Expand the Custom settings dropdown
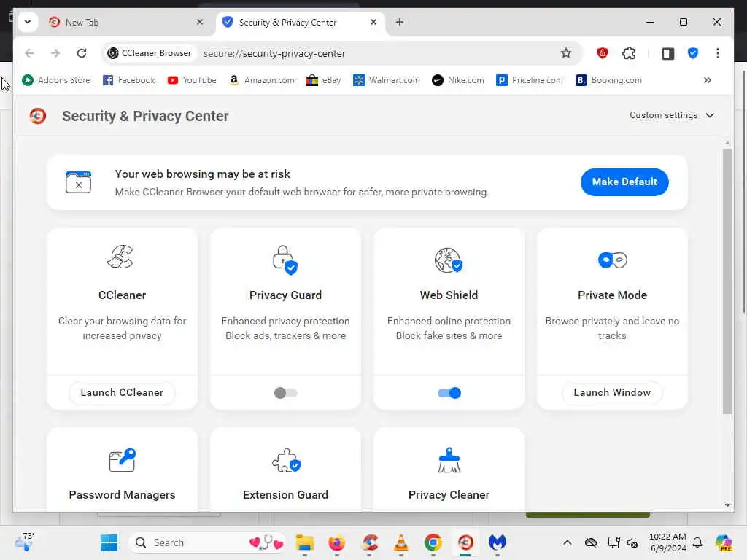This screenshot has height=560, width=747. coord(672,115)
